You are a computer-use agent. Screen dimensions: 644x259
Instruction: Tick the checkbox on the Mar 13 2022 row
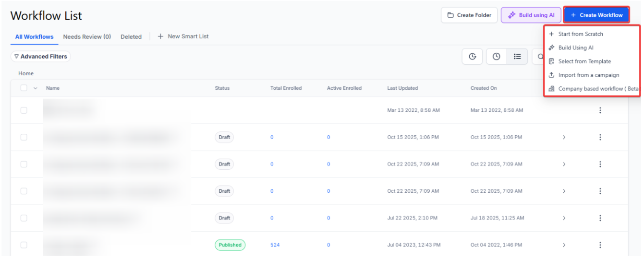[x=24, y=110]
